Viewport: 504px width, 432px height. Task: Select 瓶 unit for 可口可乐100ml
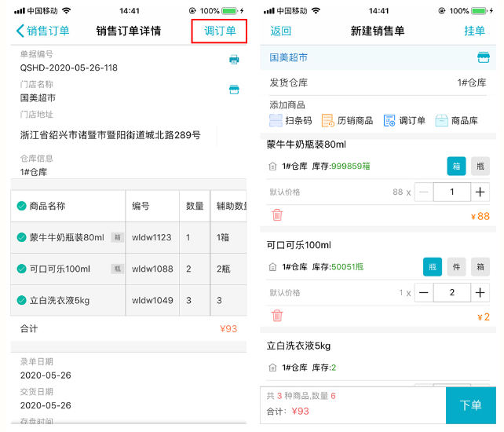tap(433, 267)
